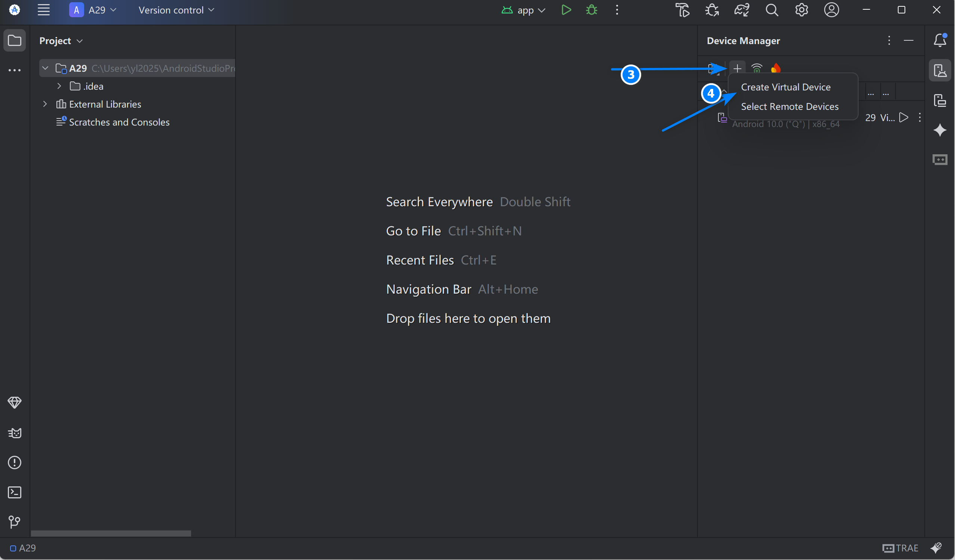
Task: Click Sync Project with Gradle Files icon
Action: [742, 10]
